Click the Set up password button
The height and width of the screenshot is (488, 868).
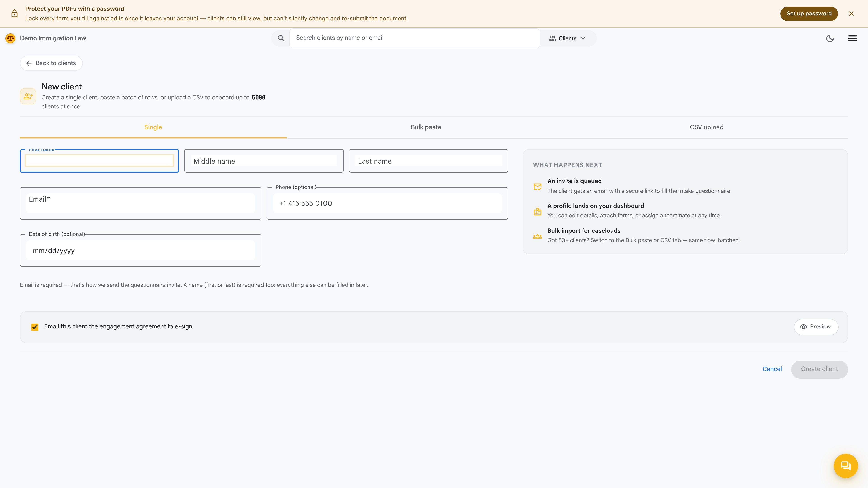click(x=809, y=14)
